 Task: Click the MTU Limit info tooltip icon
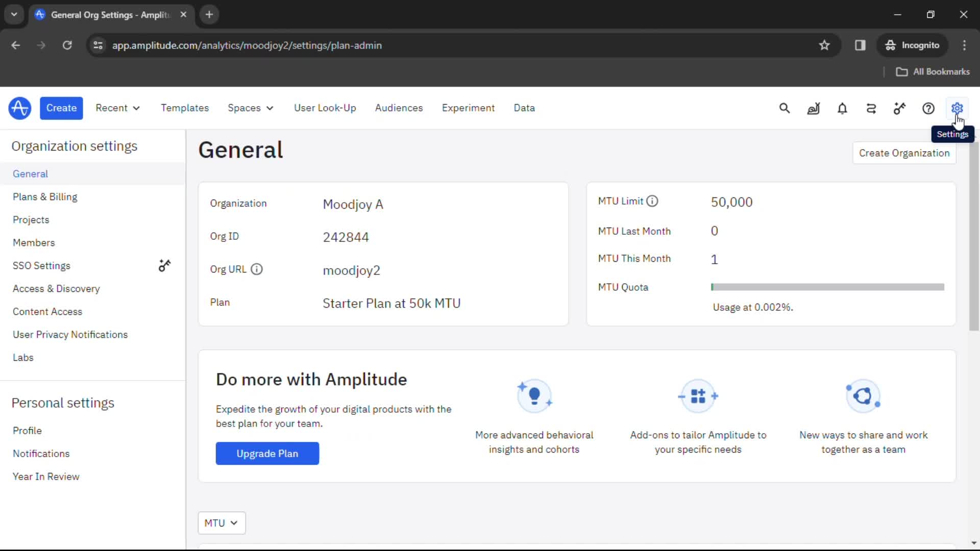pos(651,201)
